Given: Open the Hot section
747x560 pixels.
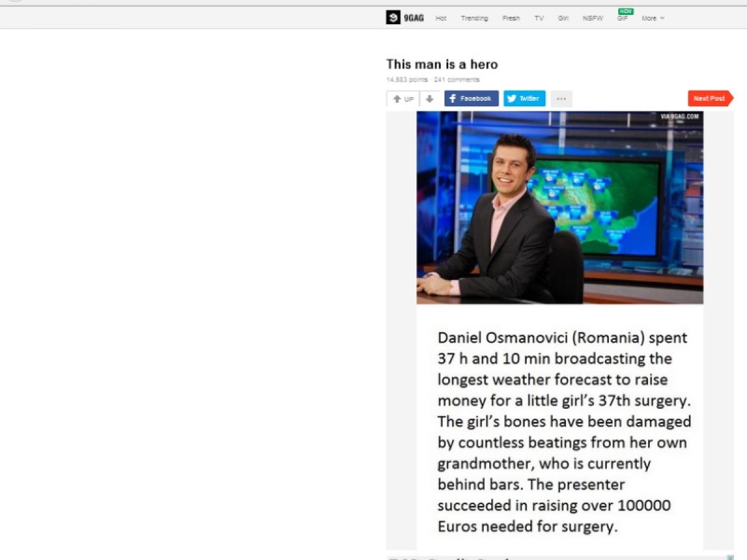Looking at the screenshot, I should (441, 18).
